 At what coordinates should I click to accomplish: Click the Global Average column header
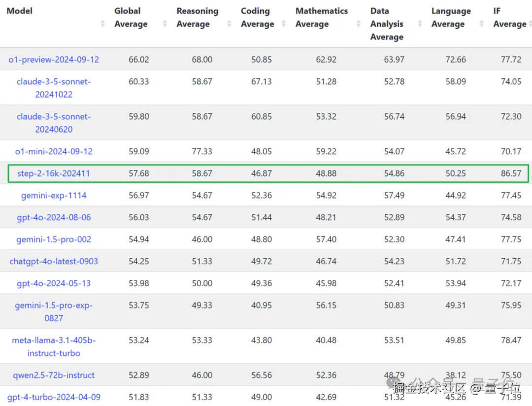click(x=131, y=17)
